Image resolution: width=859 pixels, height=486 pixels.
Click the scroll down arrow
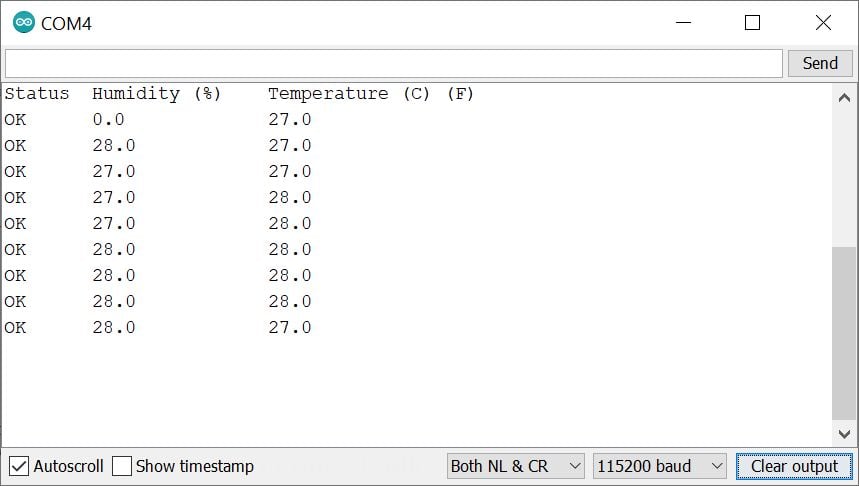click(x=844, y=433)
